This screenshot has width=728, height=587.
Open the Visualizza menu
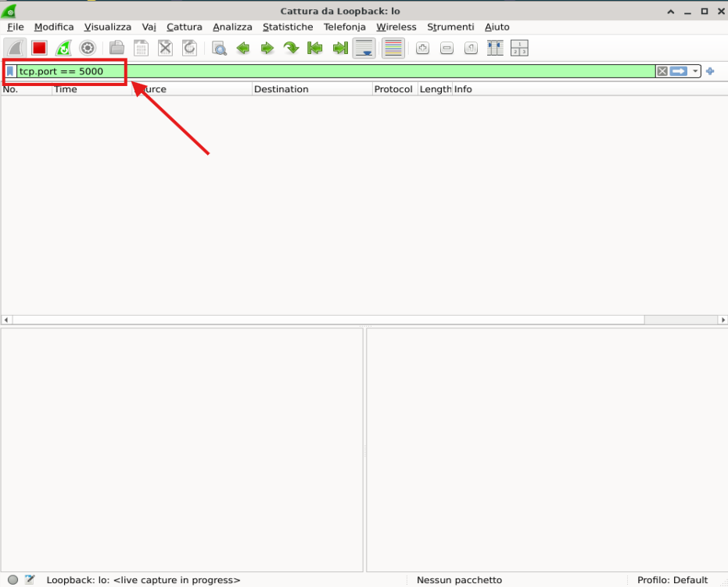point(108,27)
